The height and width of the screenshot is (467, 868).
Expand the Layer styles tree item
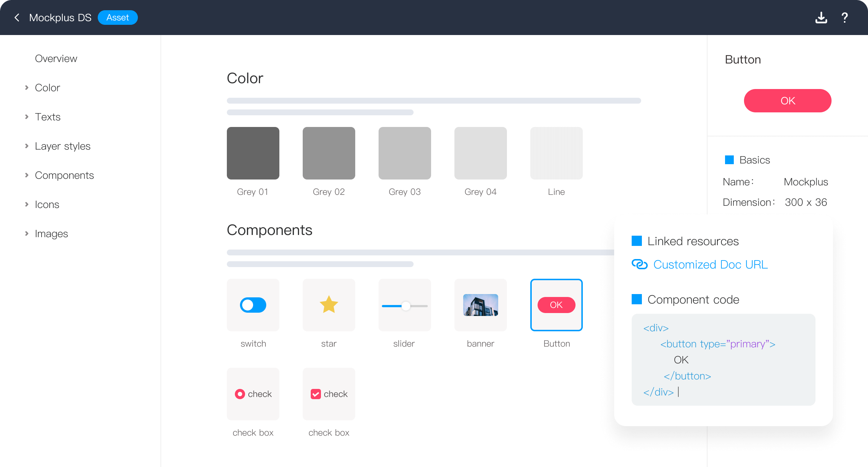pos(27,146)
